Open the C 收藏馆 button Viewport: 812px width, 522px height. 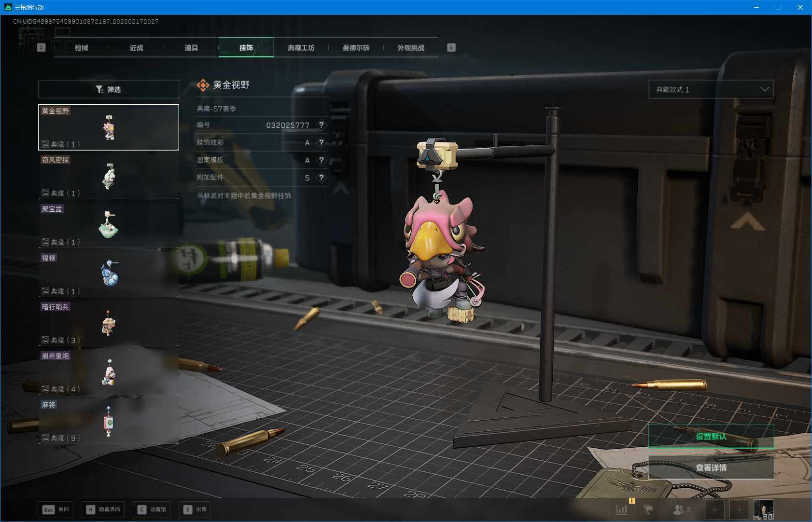pyautogui.click(x=152, y=509)
